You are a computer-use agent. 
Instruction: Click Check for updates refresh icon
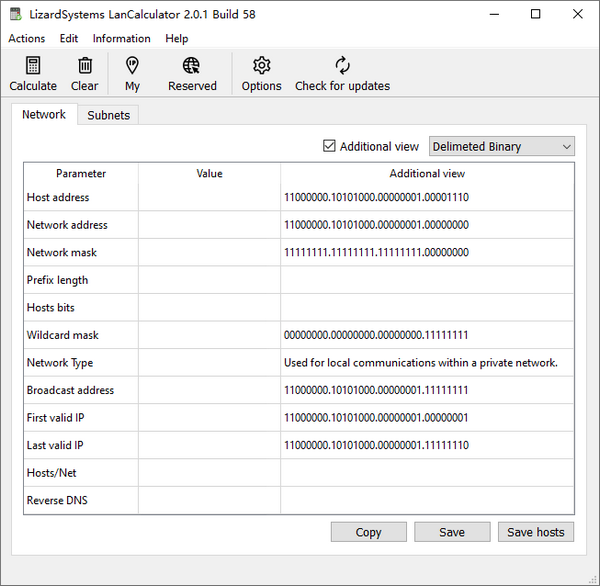pos(342,66)
